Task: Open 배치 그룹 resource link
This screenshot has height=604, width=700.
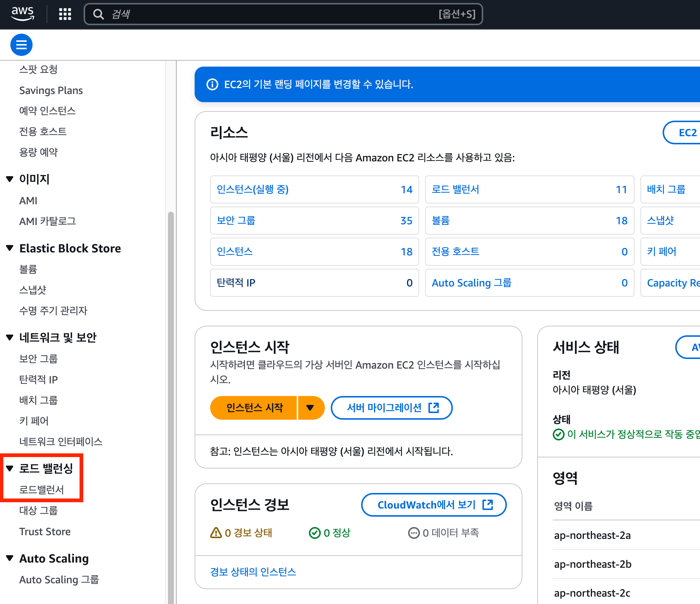Action: [x=666, y=189]
